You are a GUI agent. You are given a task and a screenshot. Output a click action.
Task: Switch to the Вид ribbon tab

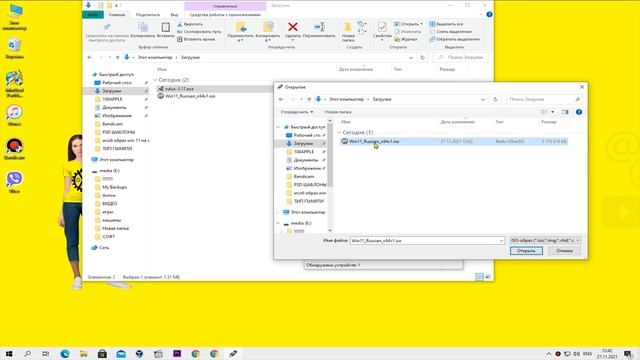[174, 15]
